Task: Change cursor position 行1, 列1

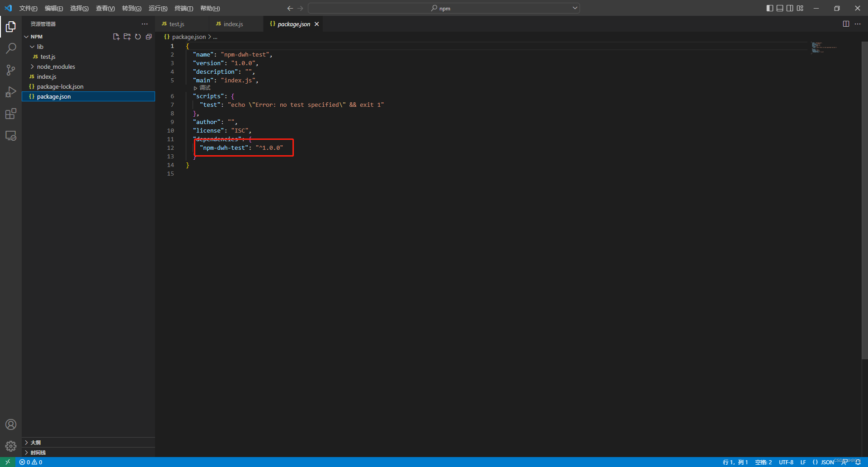Action: 735,462
